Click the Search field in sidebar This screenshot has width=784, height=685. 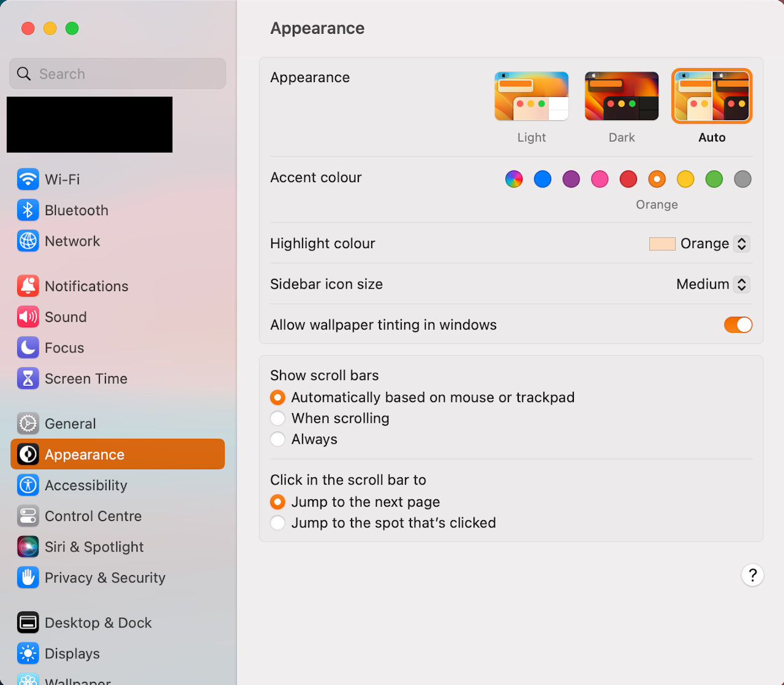point(118,74)
